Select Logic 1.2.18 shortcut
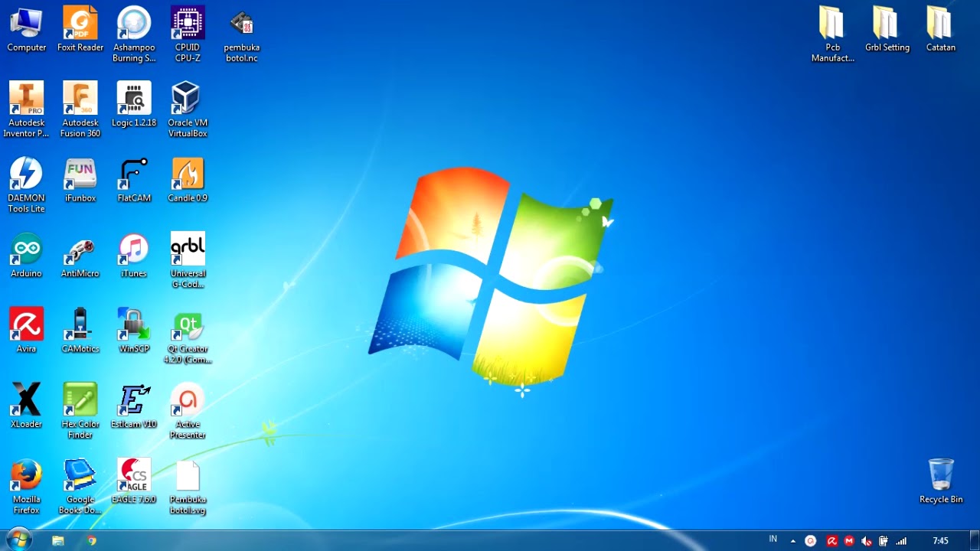This screenshot has height=551, width=980. (x=134, y=105)
